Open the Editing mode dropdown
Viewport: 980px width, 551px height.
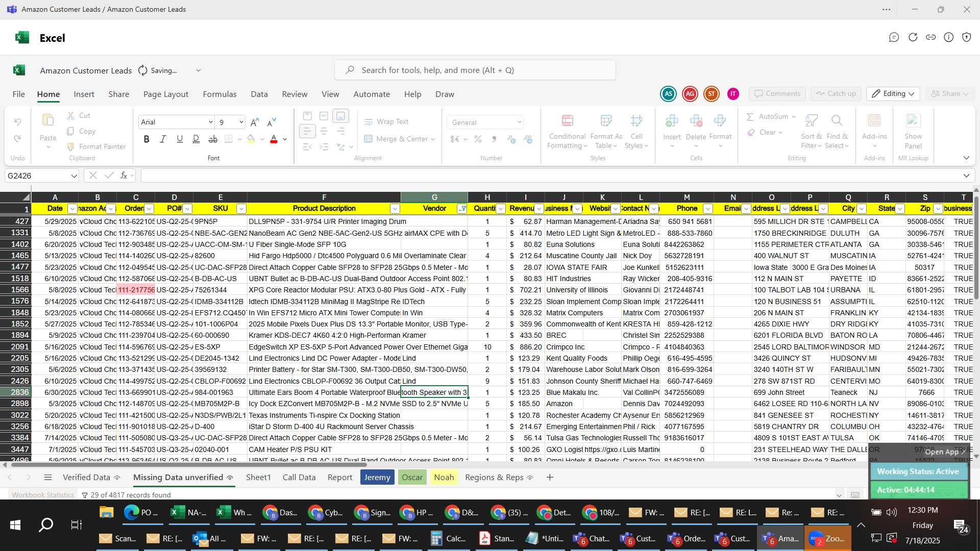(x=894, y=94)
